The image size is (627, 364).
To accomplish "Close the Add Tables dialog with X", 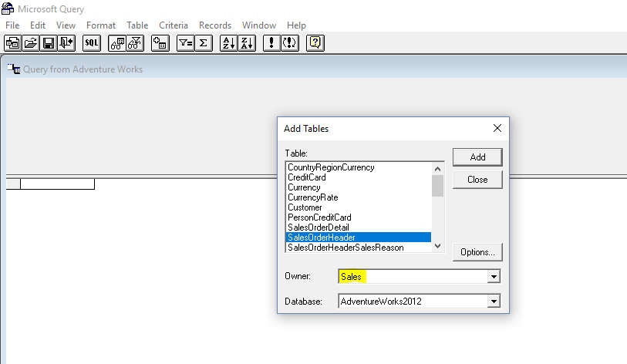I will (x=497, y=128).
